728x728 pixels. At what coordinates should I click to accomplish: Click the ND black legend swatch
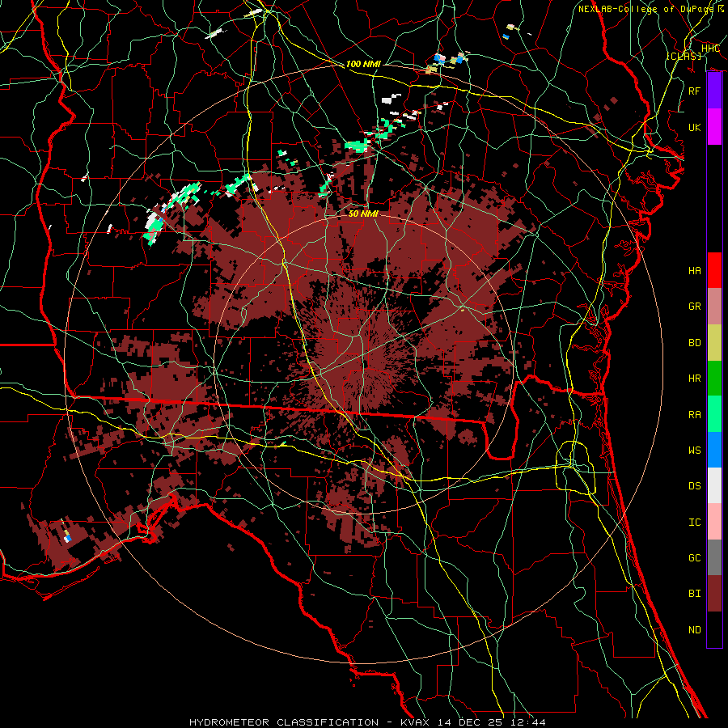tap(714, 629)
